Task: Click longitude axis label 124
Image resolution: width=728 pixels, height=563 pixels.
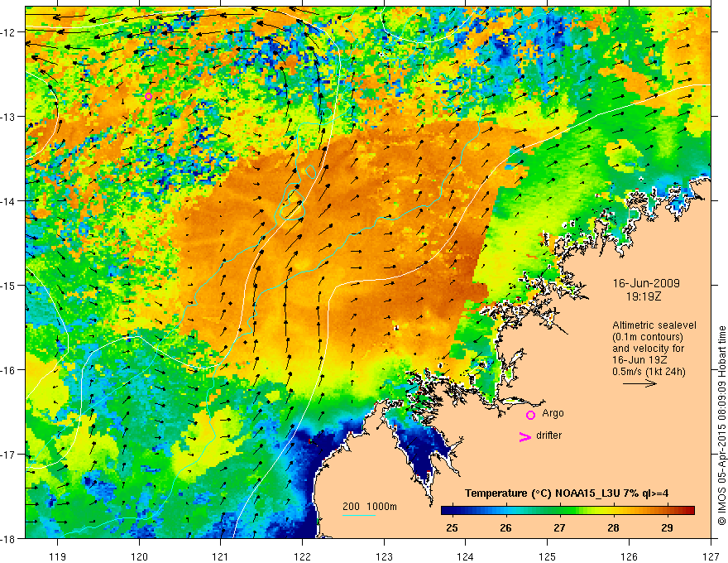Action: tap(466, 556)
